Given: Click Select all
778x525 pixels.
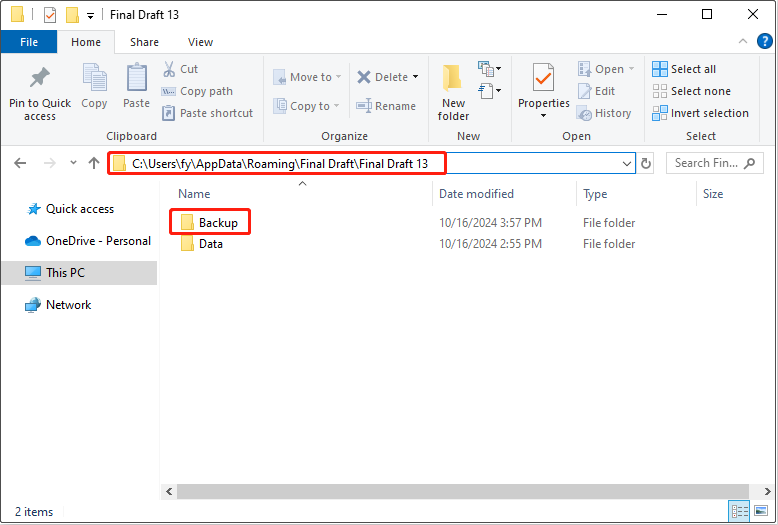Looking at the screenshot, I should tap(684, 69).
